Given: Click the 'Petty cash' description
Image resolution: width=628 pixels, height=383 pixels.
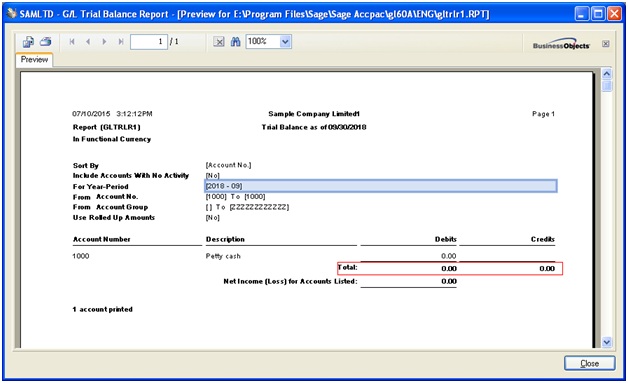Looking at the screenshot, I should coord(223,256).
